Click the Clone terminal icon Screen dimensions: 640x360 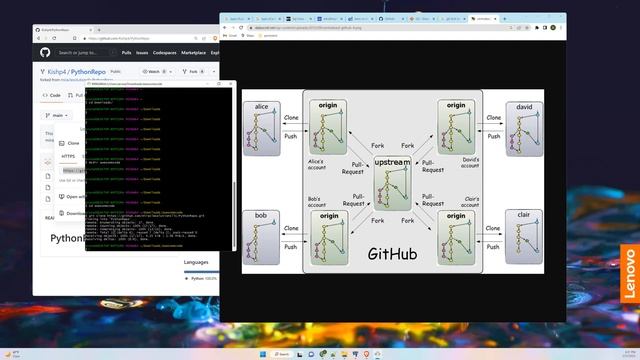pos(62,143)
